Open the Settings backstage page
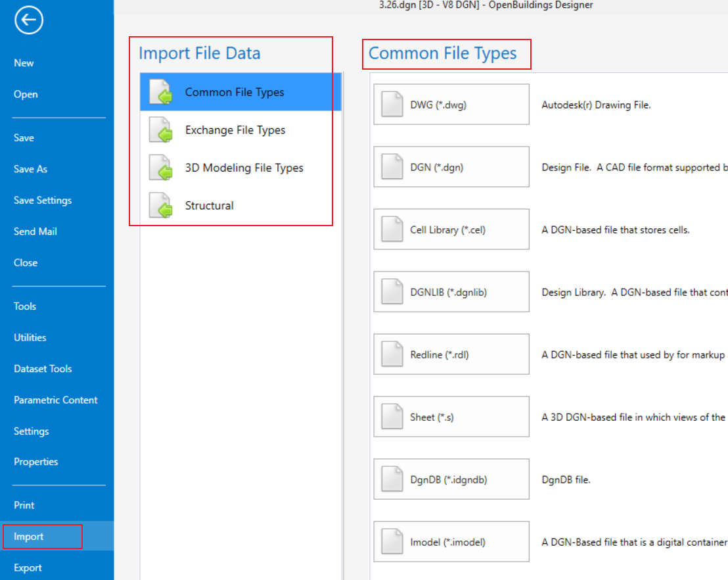Image resolution: width=728 pixels, height=580 pixels. tap(31, 431)
